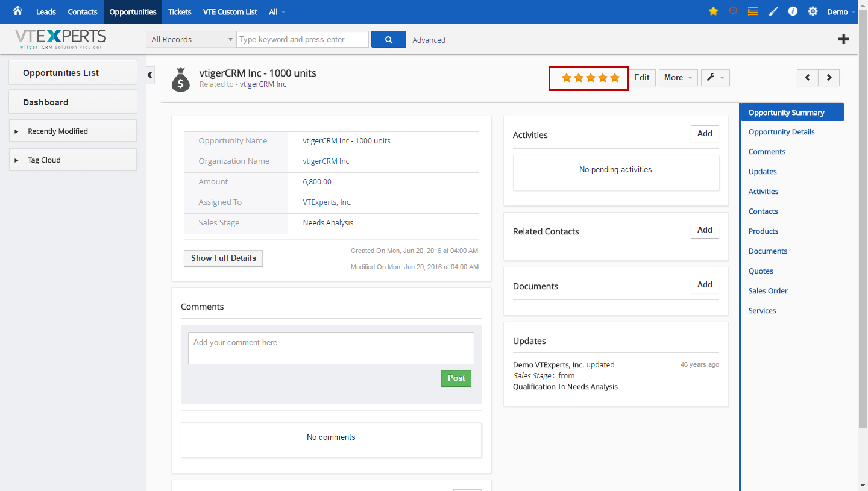The width and height of the screenshot is (868, 491).
Task: Click the Sales Stage value Needs Analysis
Action: (328, 223)
